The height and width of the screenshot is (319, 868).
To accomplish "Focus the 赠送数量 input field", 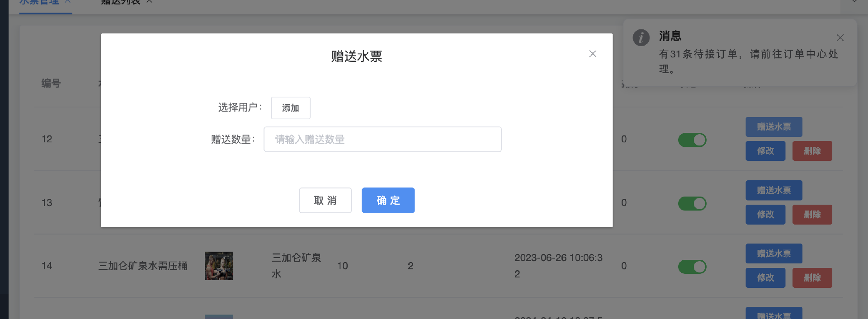I will [382, 139].
